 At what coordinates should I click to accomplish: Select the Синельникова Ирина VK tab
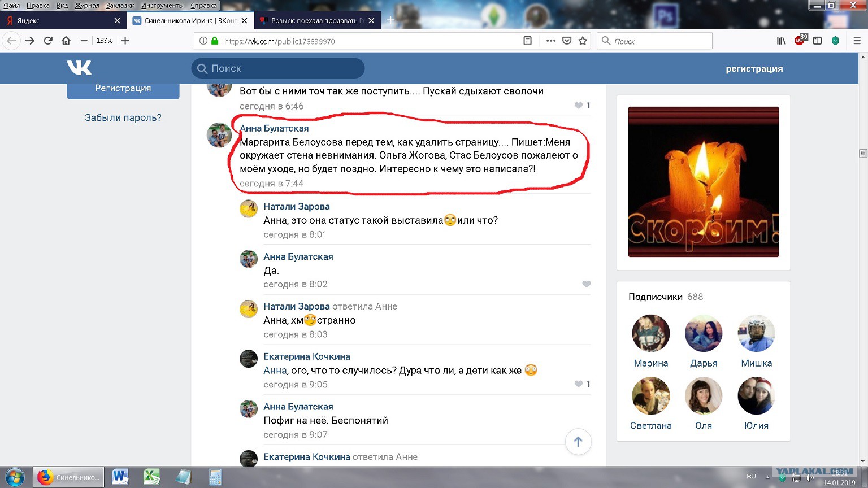point(190,20)
